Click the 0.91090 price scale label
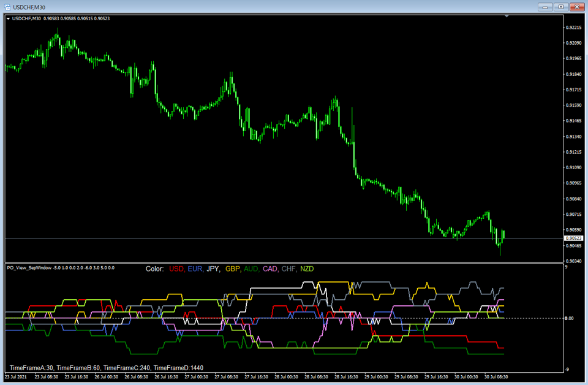This screenshot has width=588, height=385. pos(574,168)
